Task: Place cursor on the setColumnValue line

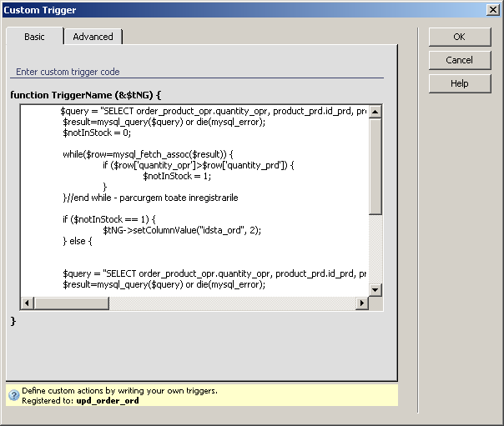Action: pyautogui.click(x=182, y=230)
